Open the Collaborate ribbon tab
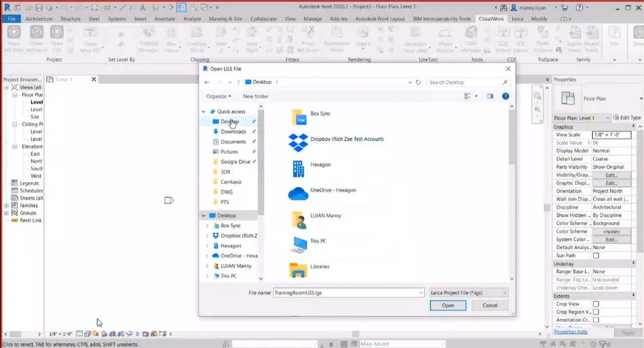 click(263, 19)
